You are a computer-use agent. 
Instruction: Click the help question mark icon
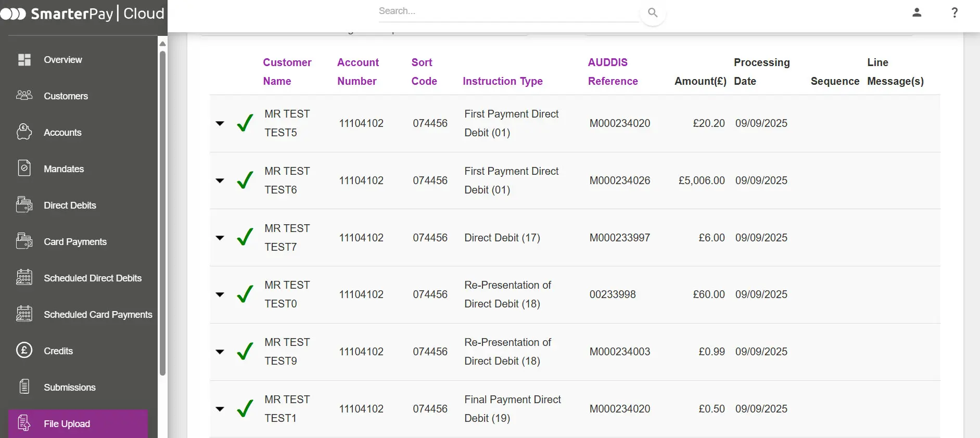pyautogui.click(x=954, y=12)
